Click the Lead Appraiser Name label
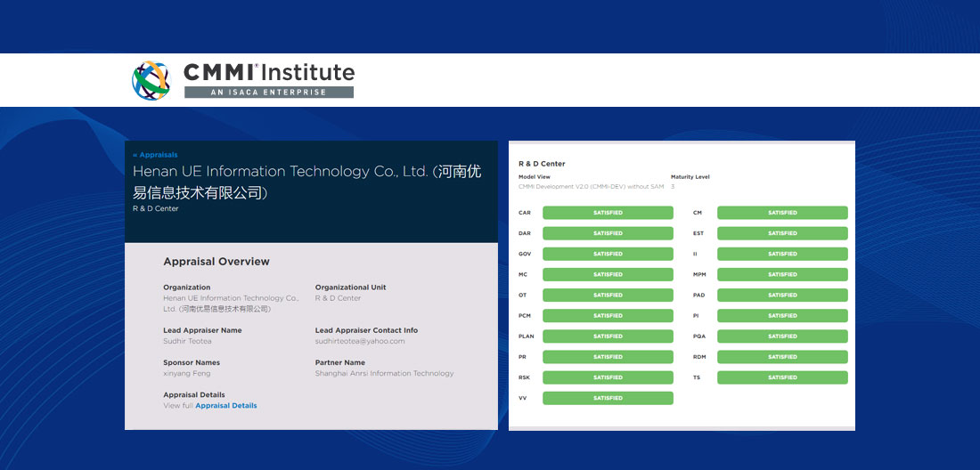The width and height of the screenshot is (980, 470). point(202,330)
